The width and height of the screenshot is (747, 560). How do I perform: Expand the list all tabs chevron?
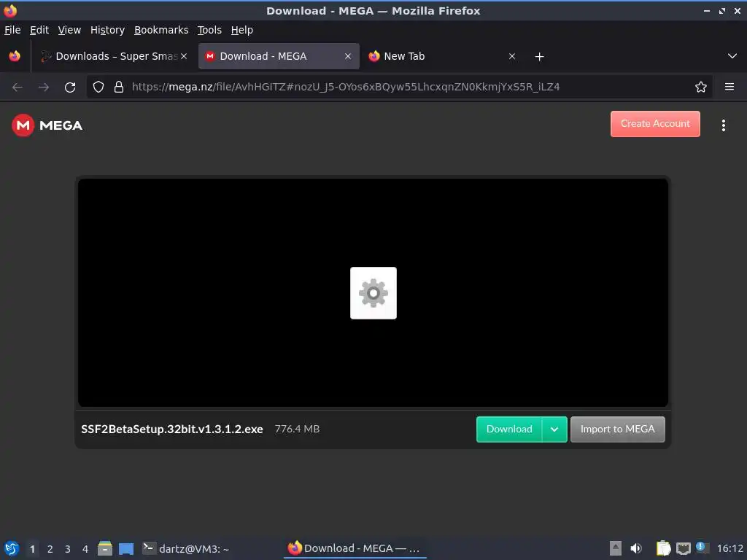coord(732,56)
